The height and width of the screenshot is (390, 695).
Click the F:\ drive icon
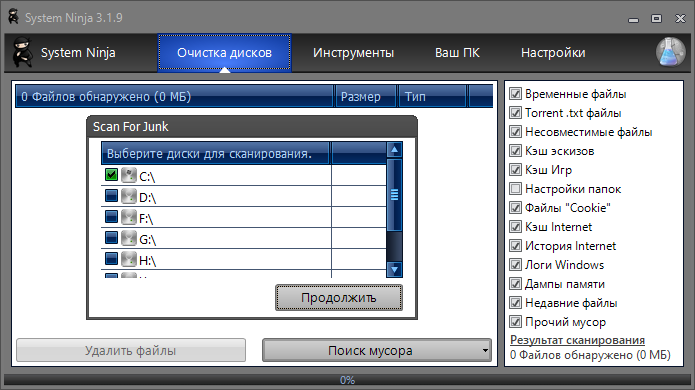click(129, 217)
